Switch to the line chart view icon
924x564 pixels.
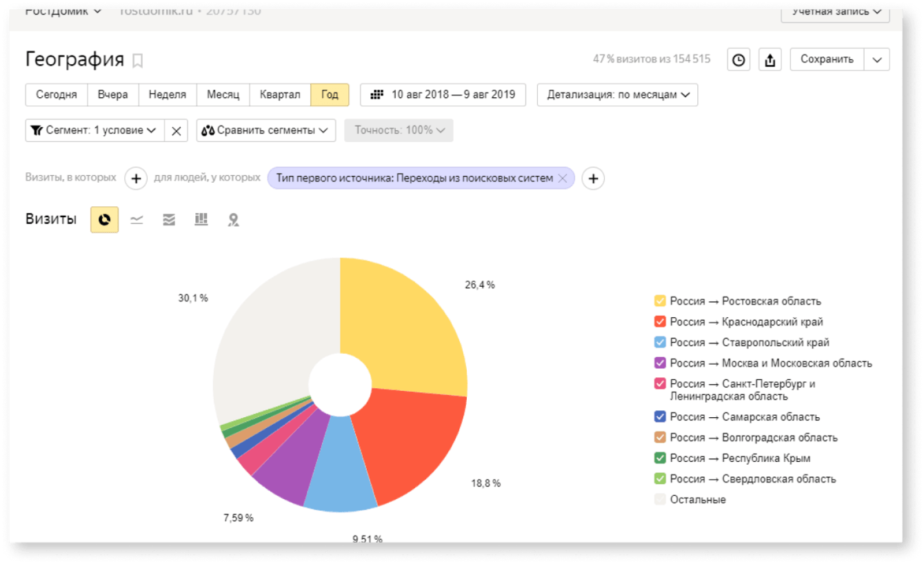pos(137,219)
